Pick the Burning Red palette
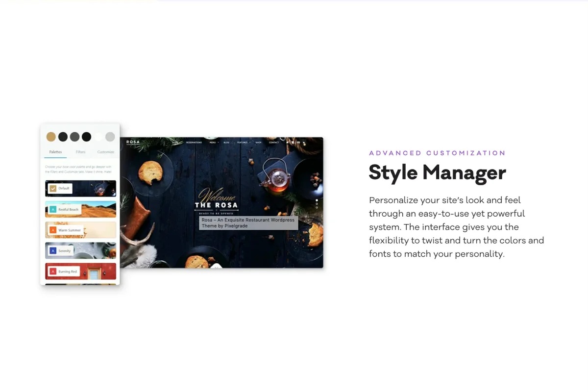 tap(80, 271)
